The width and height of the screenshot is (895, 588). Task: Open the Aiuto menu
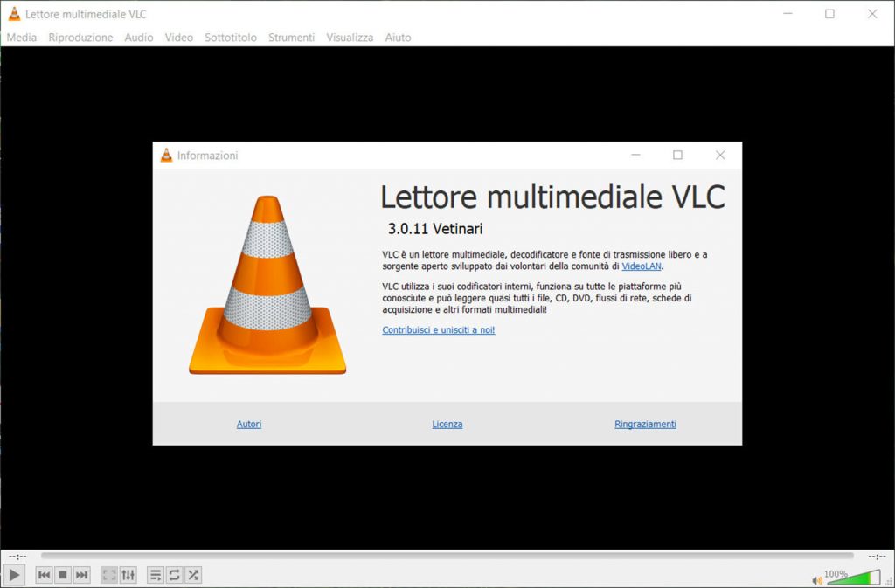(x=398, y=38)
